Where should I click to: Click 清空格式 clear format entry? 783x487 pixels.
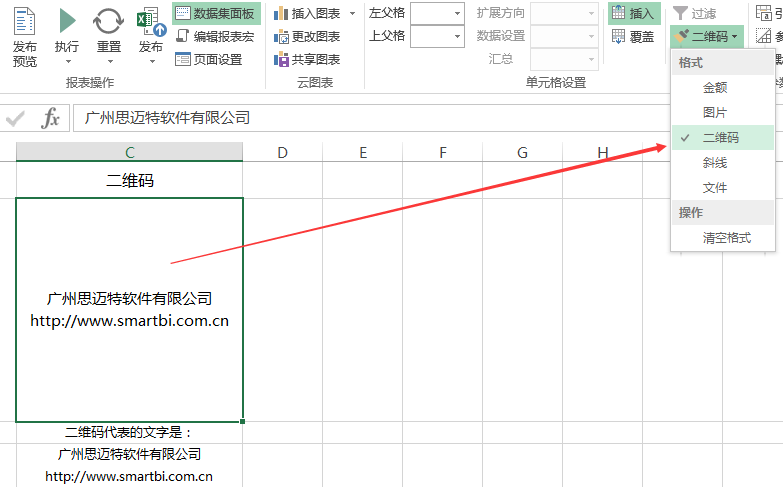(x=723, y=238)
